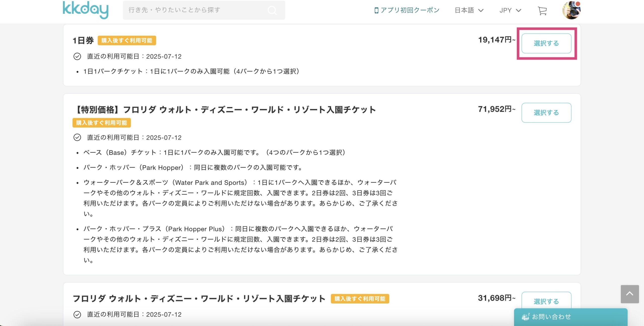Click the Park Hopper Plus bullet text
644x326 pixels.
(240, 244)
